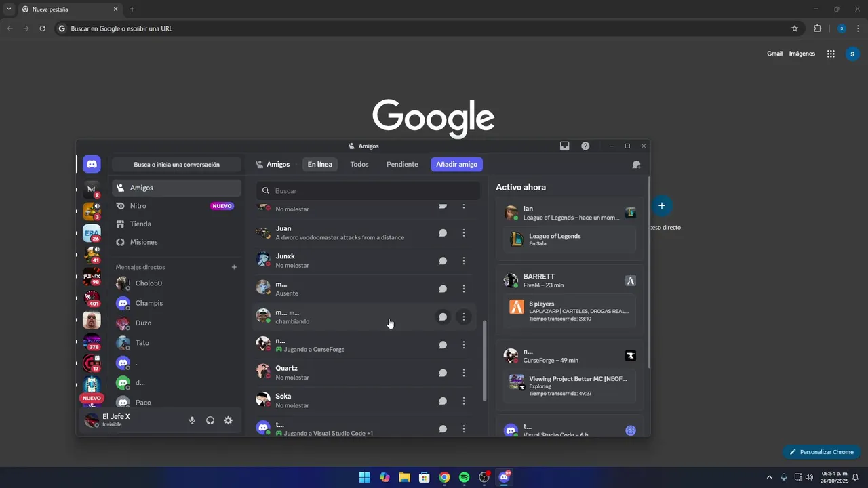Open direct message with Tato
This screenshot has width=868, height=488.
point(176,343)
